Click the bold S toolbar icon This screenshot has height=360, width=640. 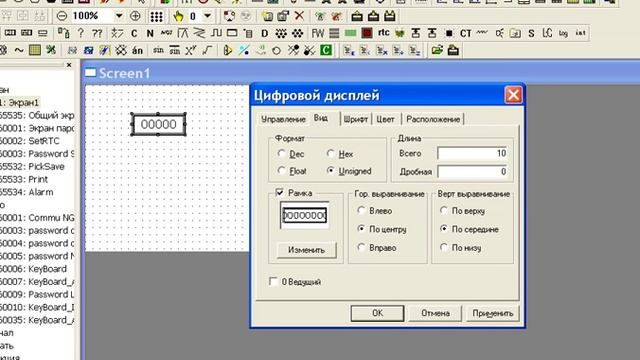pyautogui.click(x=531, y=33)
